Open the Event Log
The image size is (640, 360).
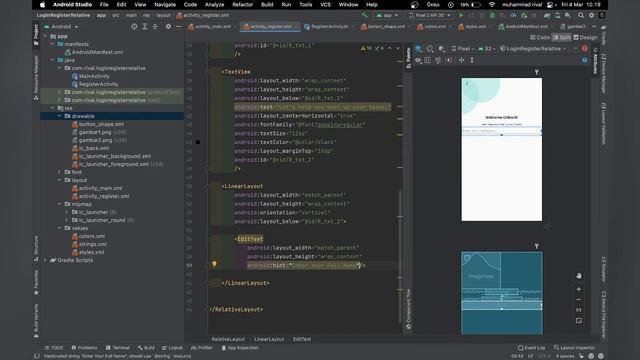(x=531, y=348)
